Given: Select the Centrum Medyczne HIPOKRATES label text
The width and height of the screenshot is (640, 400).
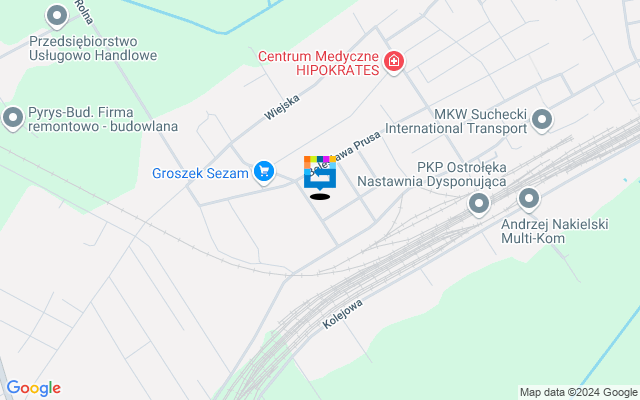Looking at the screenshot, I should pos(319,63).
